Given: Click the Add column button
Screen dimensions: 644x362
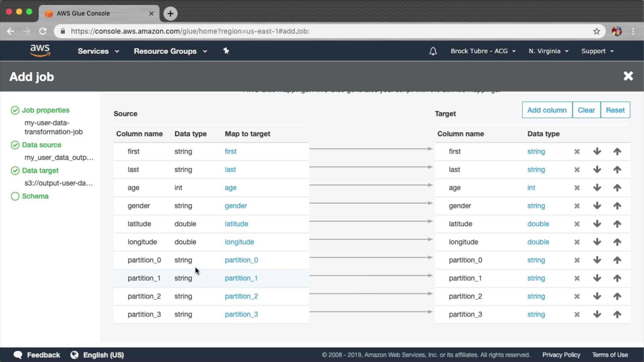Looking at the screenshot, I should coord(547,110).
